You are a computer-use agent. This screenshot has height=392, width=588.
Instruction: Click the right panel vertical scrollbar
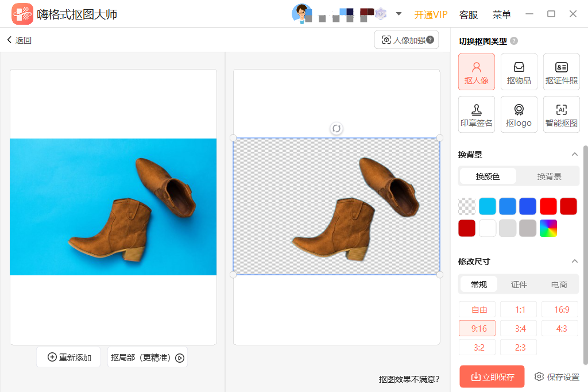click(585, 255)
